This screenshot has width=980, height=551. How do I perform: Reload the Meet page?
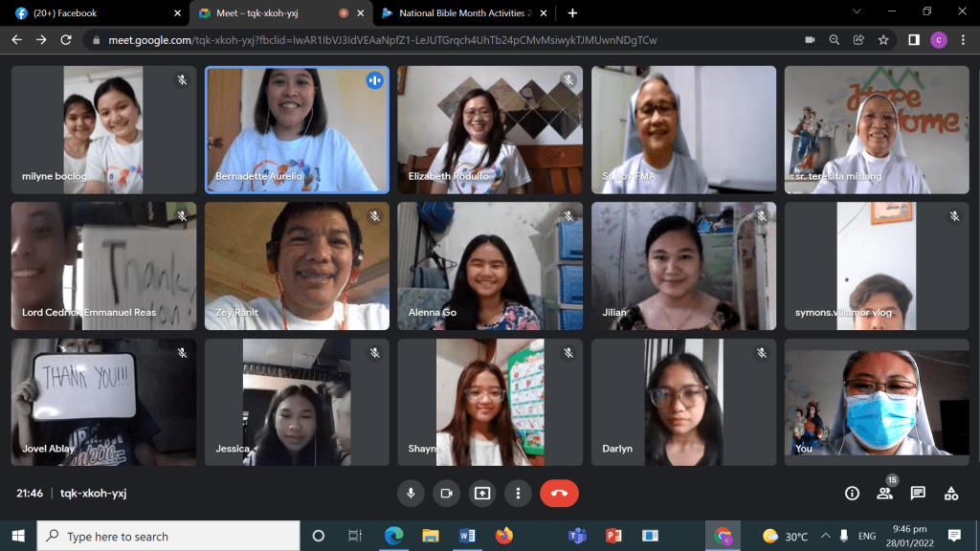(66, 40)
